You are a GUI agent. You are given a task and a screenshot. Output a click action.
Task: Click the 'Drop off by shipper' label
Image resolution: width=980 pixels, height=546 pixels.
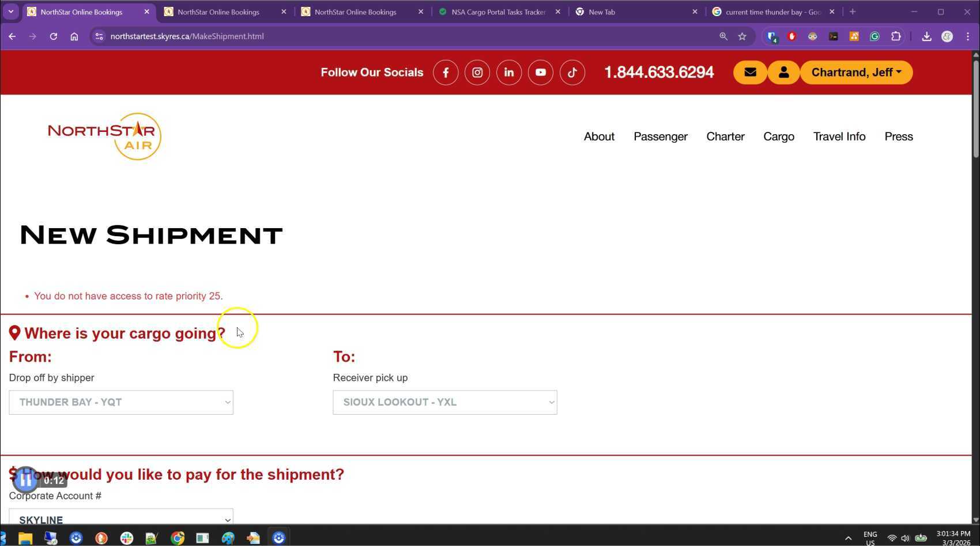click(x=51, y=378)
